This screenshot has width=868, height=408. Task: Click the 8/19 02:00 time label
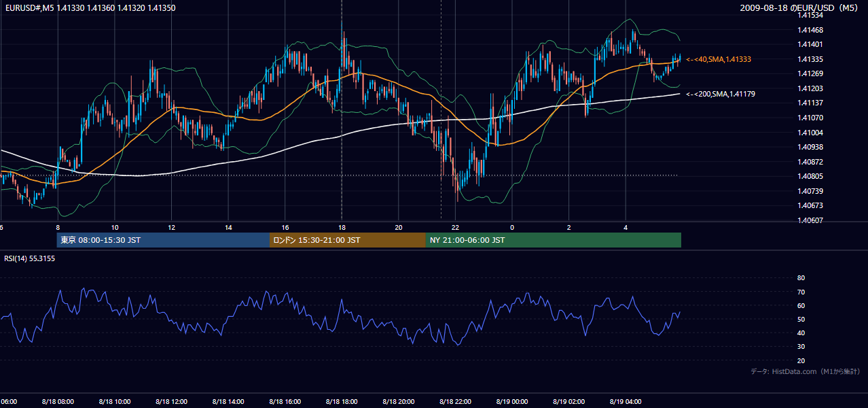click(568, 401)
